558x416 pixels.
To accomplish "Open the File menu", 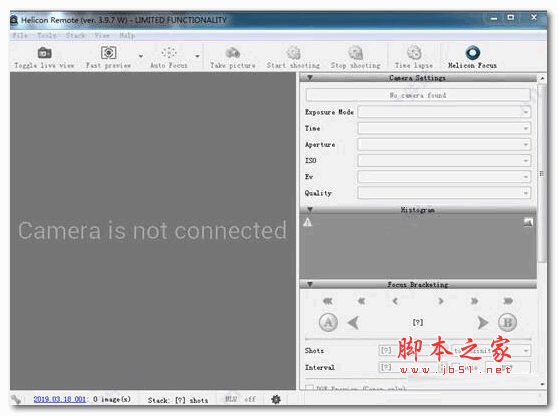I will (20, 35).
